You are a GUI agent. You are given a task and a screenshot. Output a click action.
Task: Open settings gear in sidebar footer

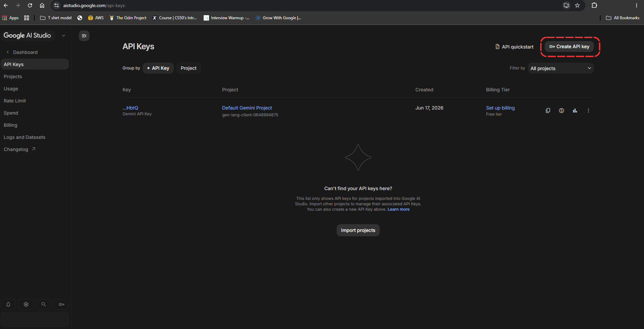click(26, 304)
